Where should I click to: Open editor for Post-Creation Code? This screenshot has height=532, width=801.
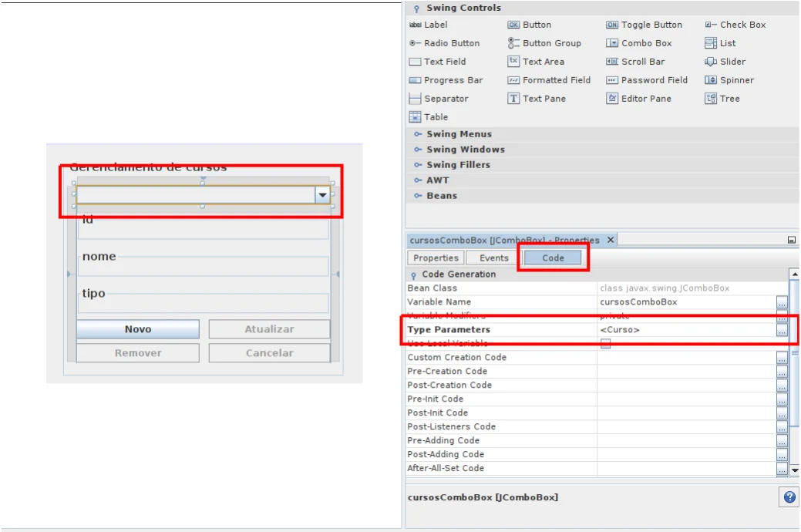point(782,386)
